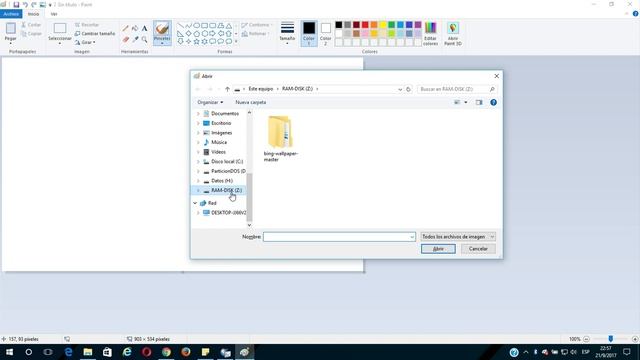
Task: Open the Organizar menu in dialog
Action: coord(210,102)
